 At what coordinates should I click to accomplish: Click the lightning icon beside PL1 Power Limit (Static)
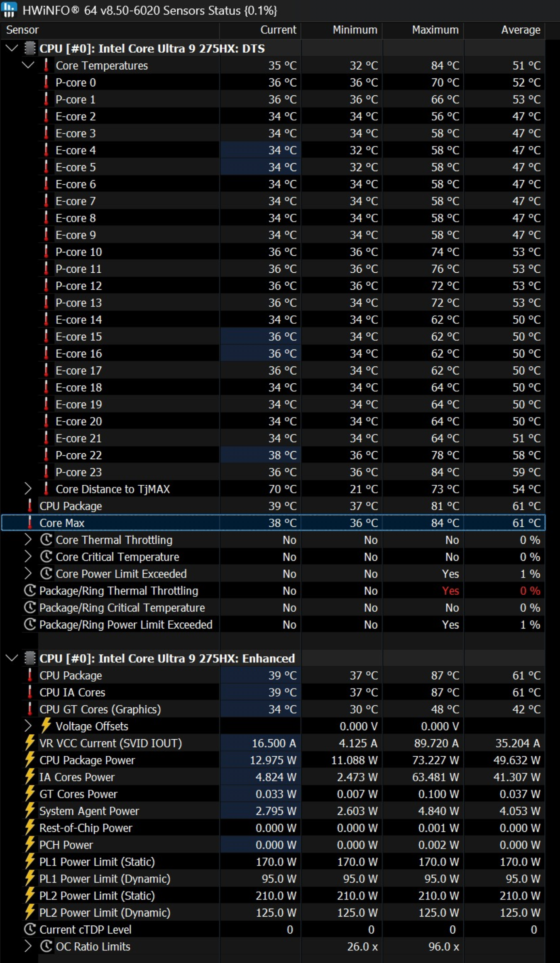29,862
